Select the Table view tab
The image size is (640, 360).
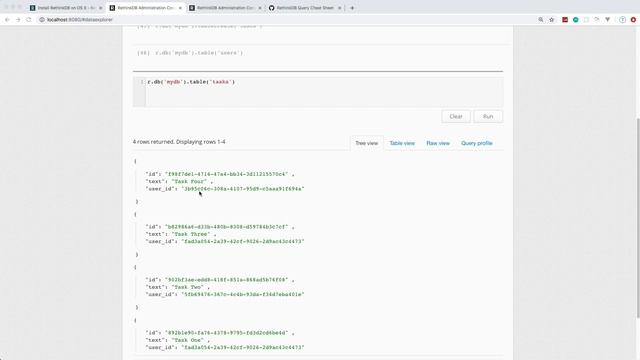coord(402,143)
